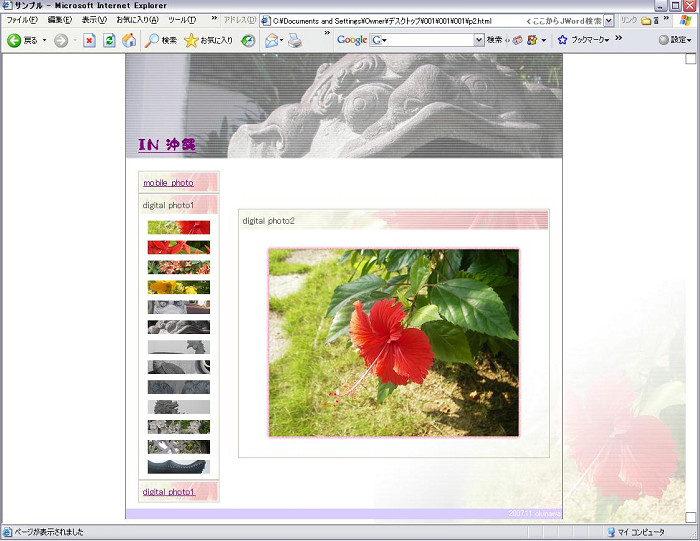Select the white flowers thumbnail

[x=179, y=427]
